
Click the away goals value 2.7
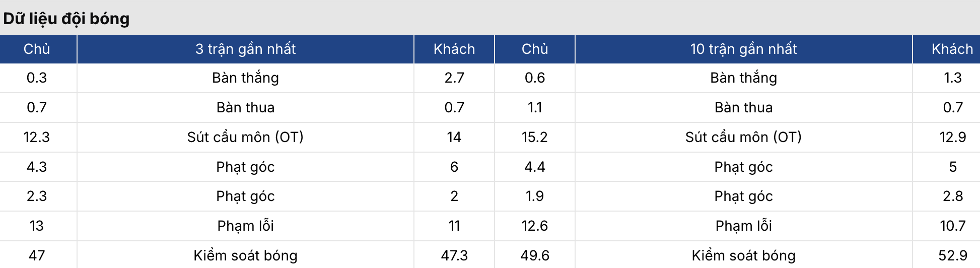click(454, 78)
